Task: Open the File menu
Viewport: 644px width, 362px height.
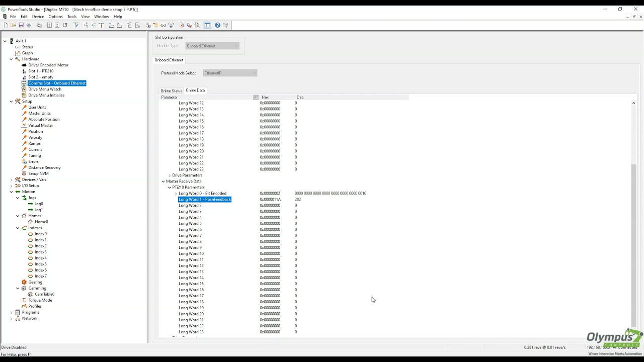Action: click(x=13, y=17)
